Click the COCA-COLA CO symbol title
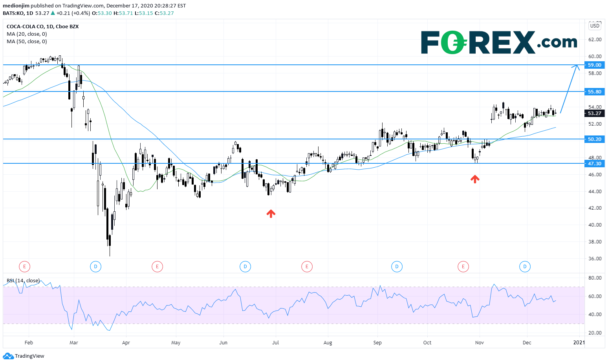Image resolution: width=608 pixels, height=364 pixels. 42,27
